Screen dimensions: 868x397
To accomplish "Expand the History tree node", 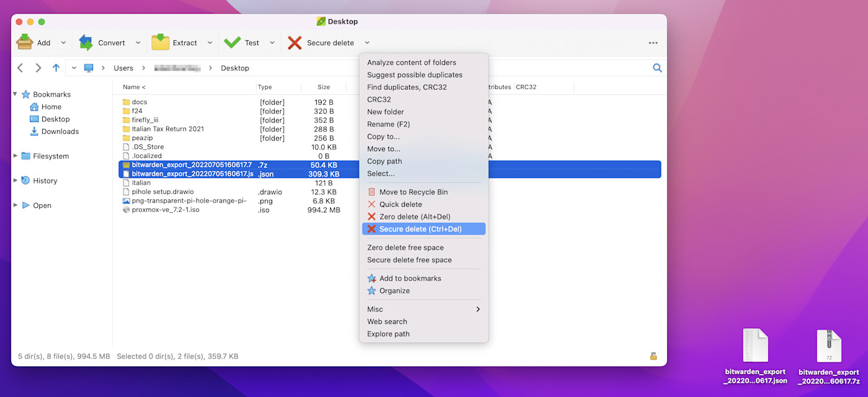I will click(15, 180).
